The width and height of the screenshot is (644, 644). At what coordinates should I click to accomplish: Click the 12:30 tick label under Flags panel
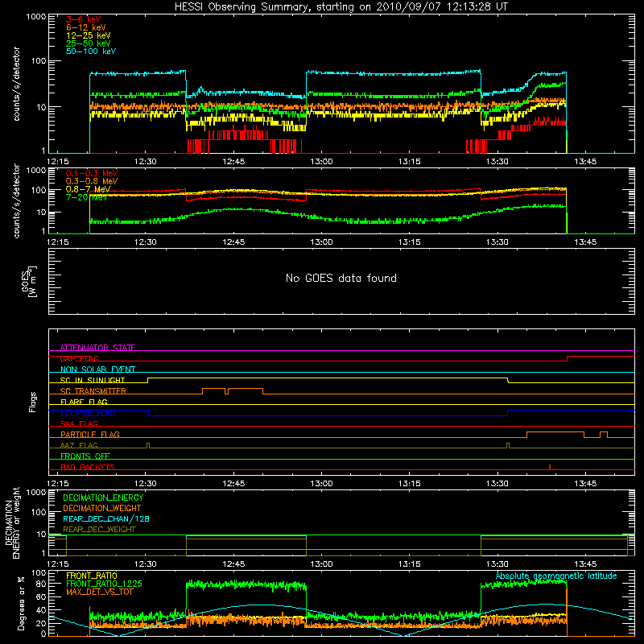point(146,484)
